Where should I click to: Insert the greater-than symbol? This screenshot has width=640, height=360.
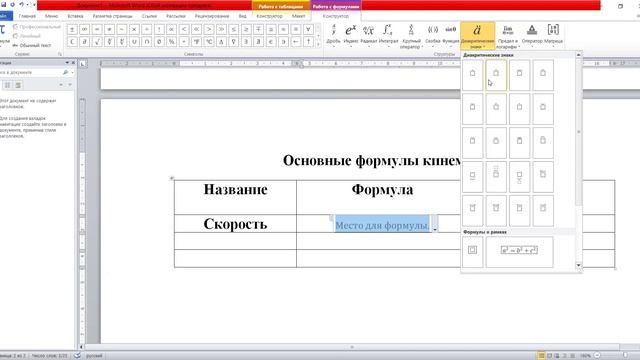pyautogui.click(x=209, y=29)
